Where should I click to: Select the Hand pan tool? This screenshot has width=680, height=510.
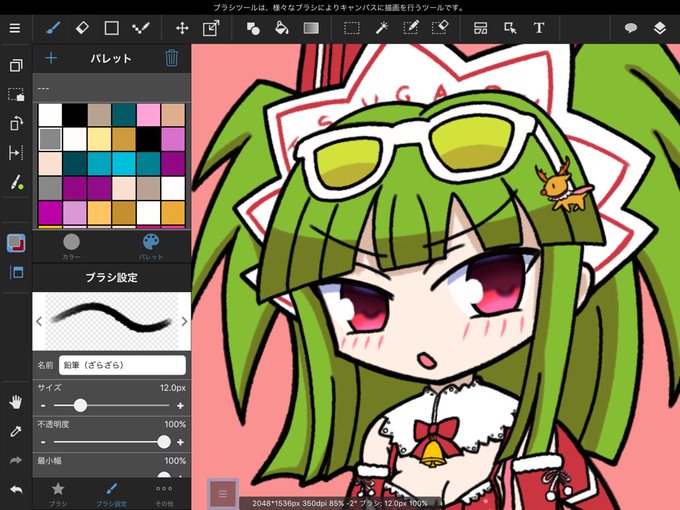click(16, 402)
